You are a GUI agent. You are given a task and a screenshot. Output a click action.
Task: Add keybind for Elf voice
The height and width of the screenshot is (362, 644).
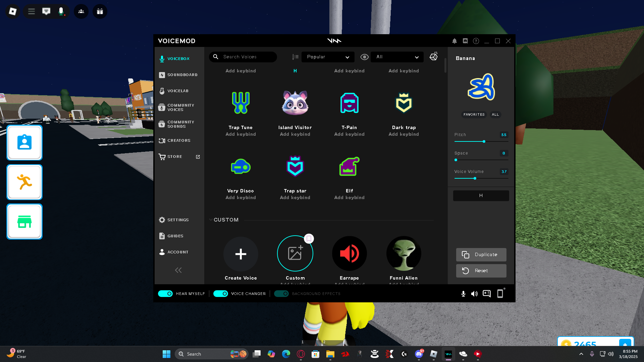[x=350, y=198]
